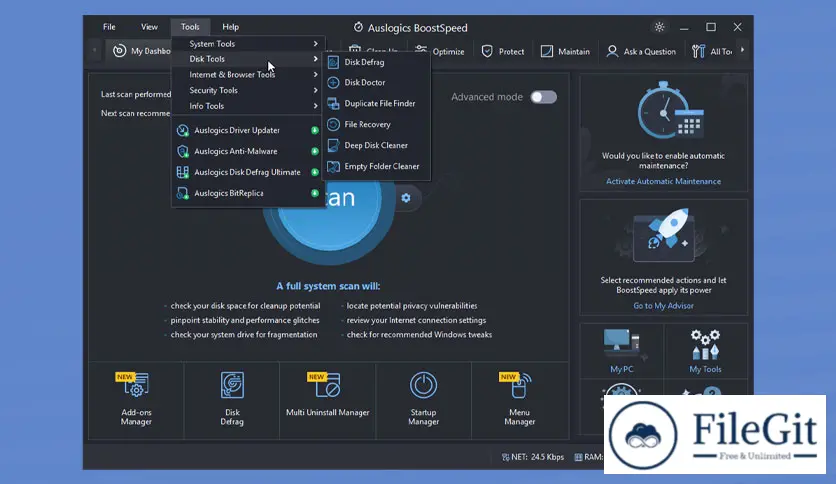836x484 pixels.
Task: Expand the Security Tools submenu arrow
Action: click(x=316, y=90)
